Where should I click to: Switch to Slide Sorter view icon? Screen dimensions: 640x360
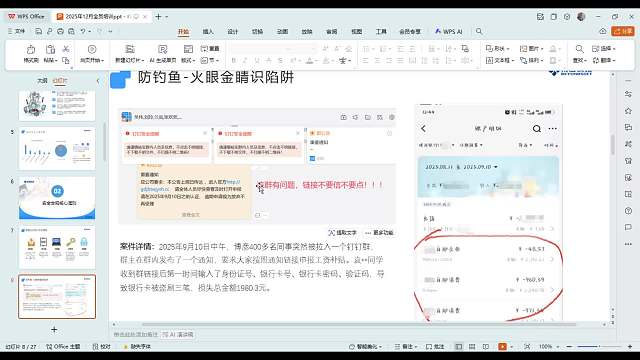coord(472,347)
